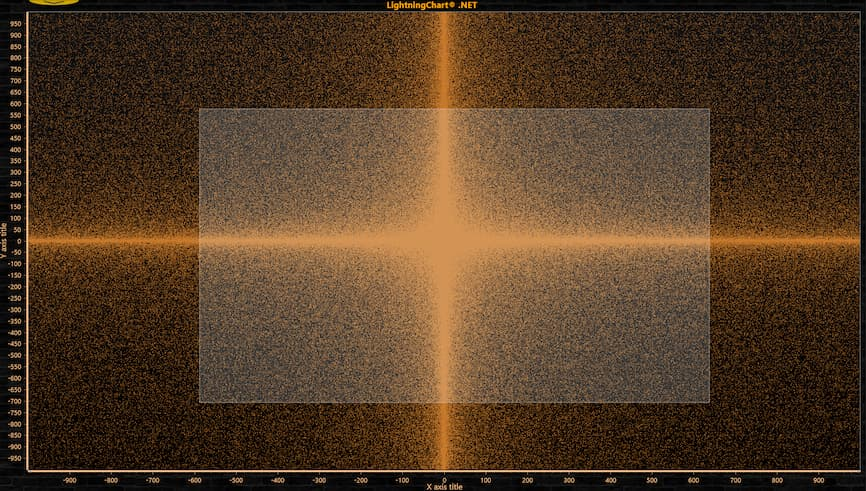Viewport: 866px width, 491px height.
Task: Click the 0 tick label on the X axis
Action: (444, 478)
